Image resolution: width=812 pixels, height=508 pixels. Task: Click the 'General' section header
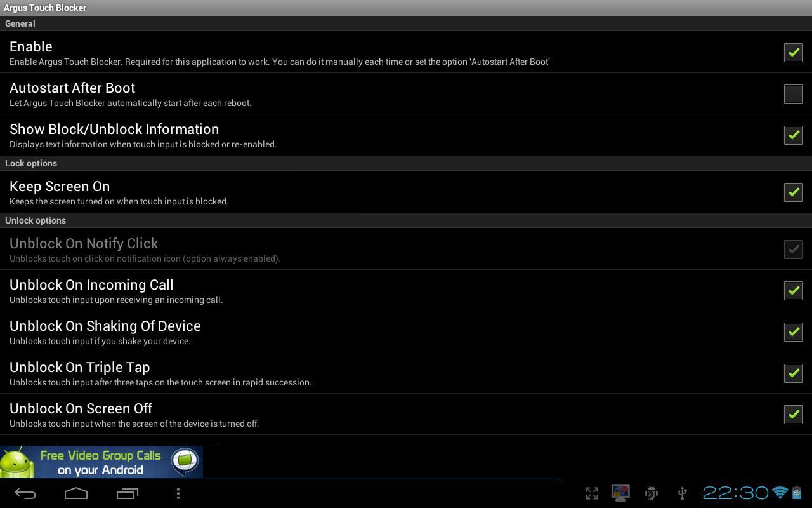coord(20,23)
